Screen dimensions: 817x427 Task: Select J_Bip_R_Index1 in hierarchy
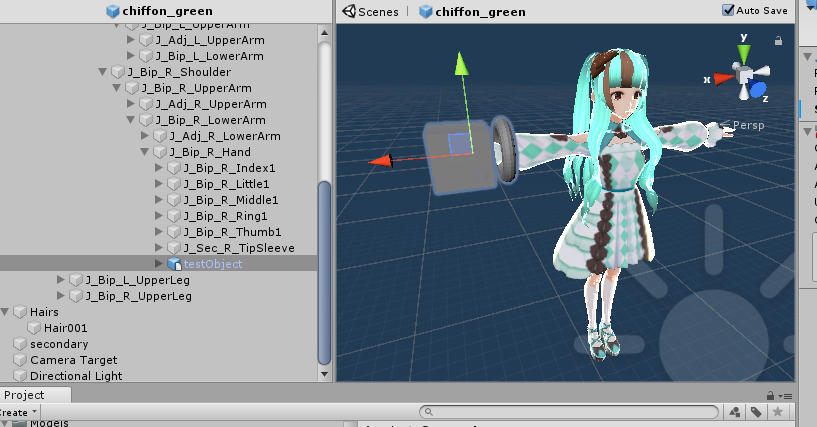click(229, 168)
